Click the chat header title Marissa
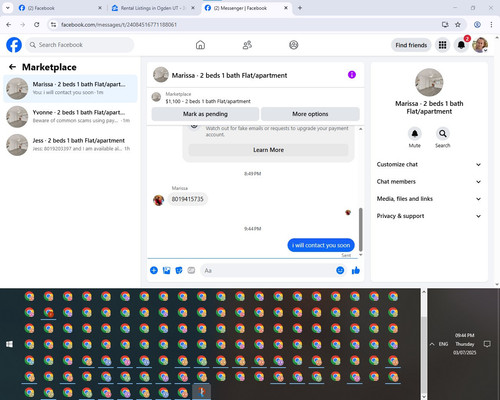Screen dimensions: 500x400 [229, 76]
